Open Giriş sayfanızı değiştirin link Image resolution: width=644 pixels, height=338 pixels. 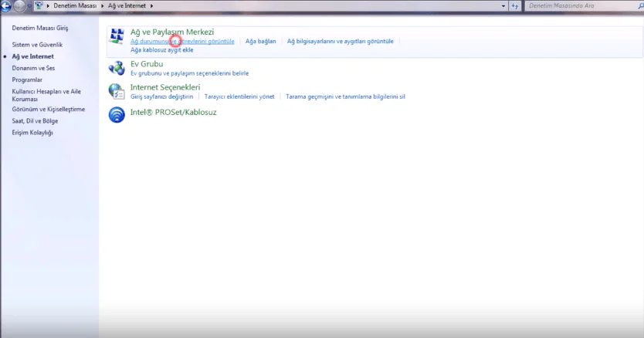point(161,96)
